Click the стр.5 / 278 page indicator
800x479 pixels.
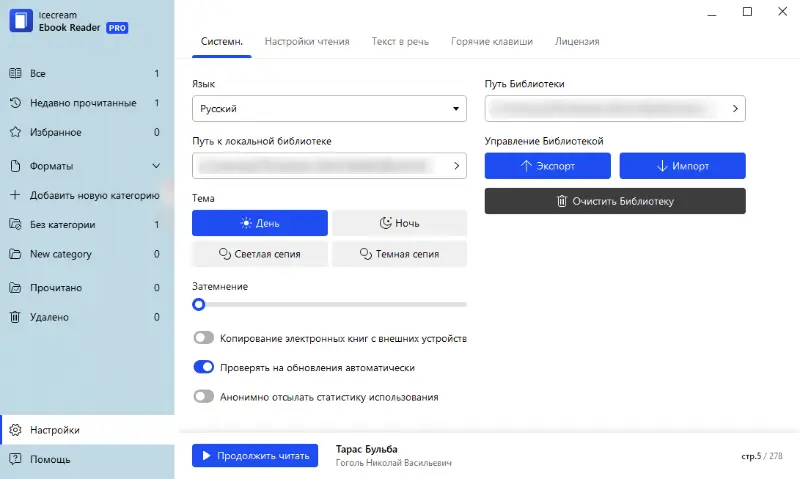762,456
